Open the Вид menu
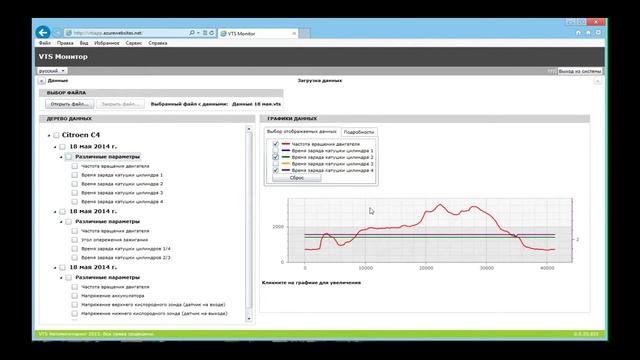This screenshot has width=640, height=360. [x=84, y=43]
